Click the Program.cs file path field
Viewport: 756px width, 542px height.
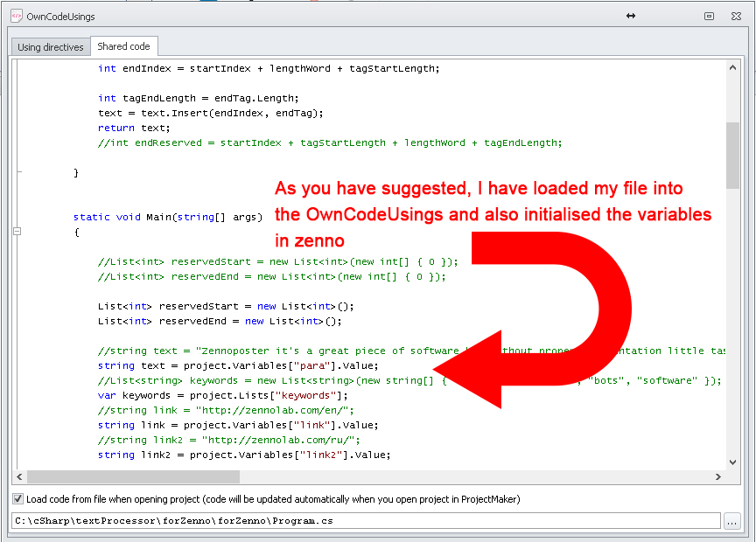pos(366,521)
